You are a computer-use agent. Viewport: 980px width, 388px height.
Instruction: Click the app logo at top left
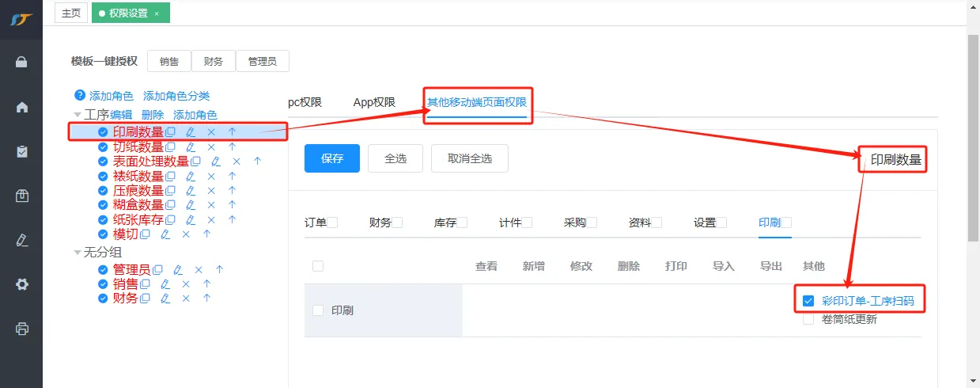pyautogui.click(x=21, y=19)
